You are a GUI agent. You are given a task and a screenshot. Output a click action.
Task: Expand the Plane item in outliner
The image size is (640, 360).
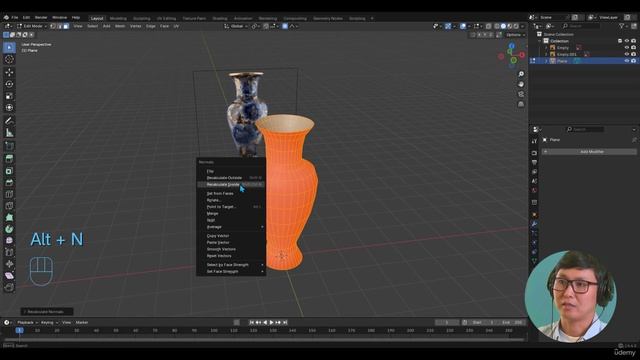[547, 61]
